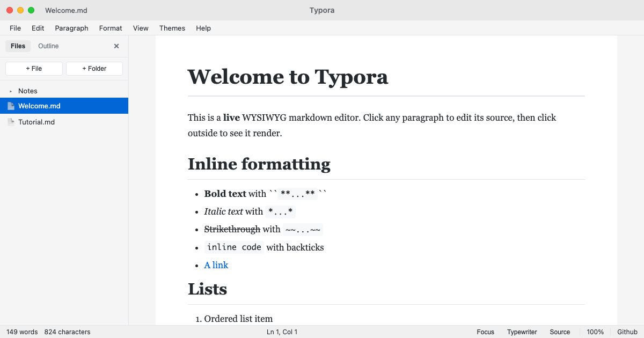
Task: Create a new folder with + Folder
Action: point(94,69)
